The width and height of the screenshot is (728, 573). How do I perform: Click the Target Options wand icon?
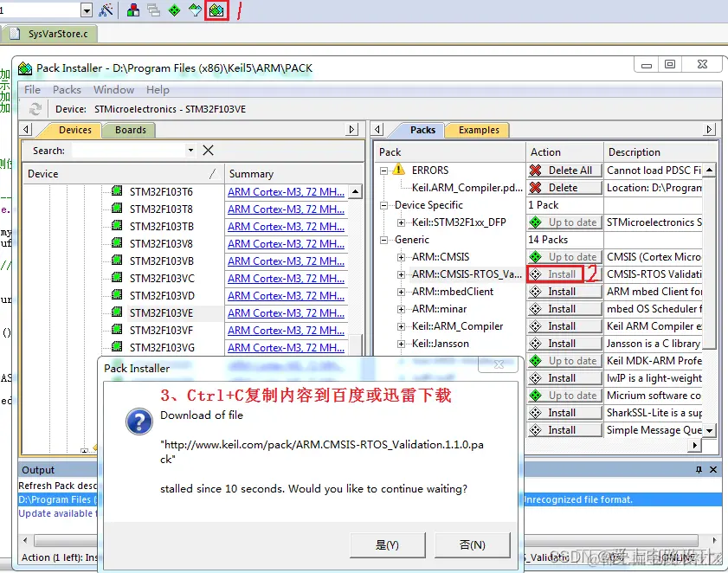click(x=106, y=10)
